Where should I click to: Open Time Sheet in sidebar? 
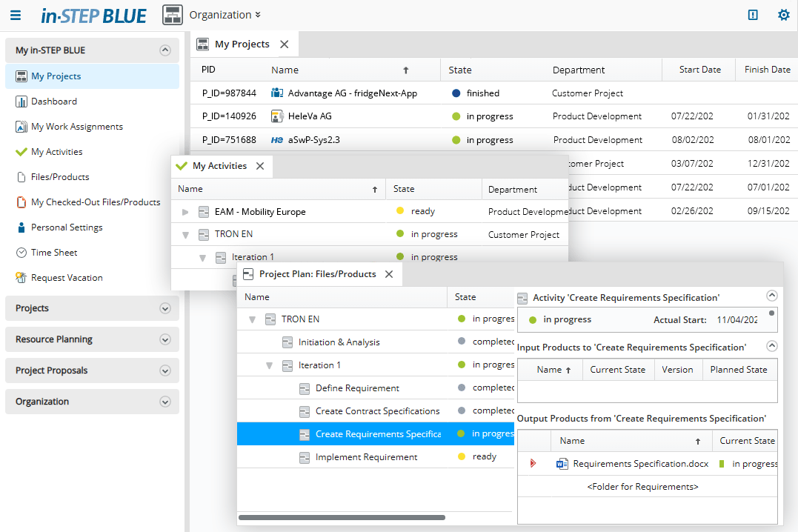53,253
